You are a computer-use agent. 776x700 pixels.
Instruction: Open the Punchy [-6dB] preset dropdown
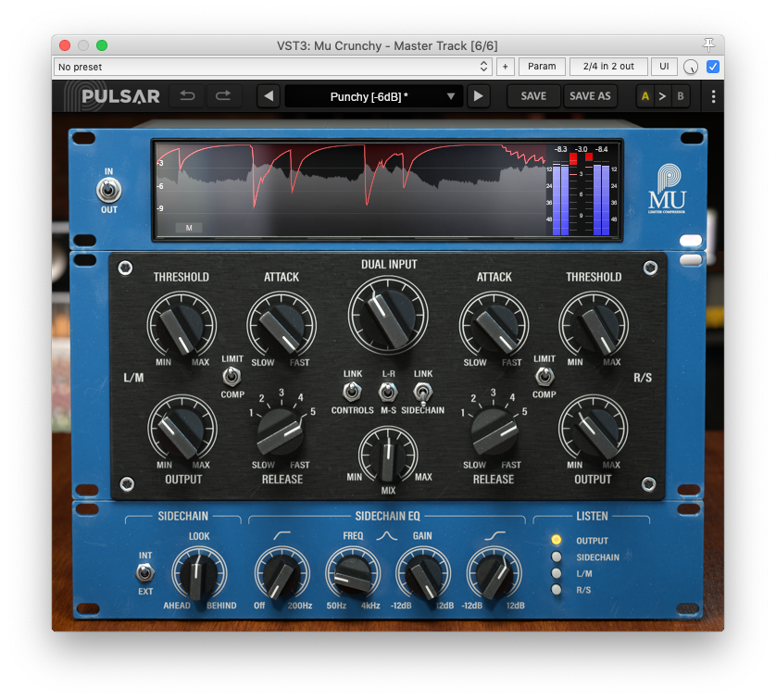tap(374, 96)
